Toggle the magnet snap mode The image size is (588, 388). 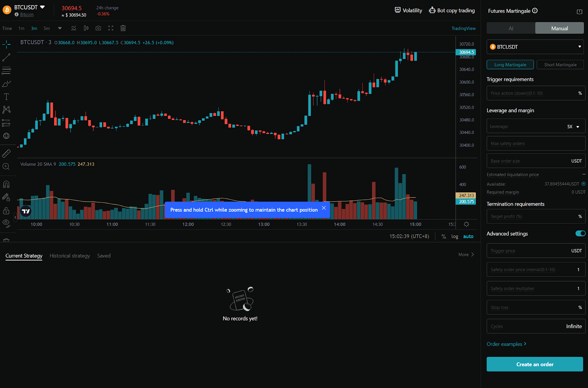(x=6, y=184)
